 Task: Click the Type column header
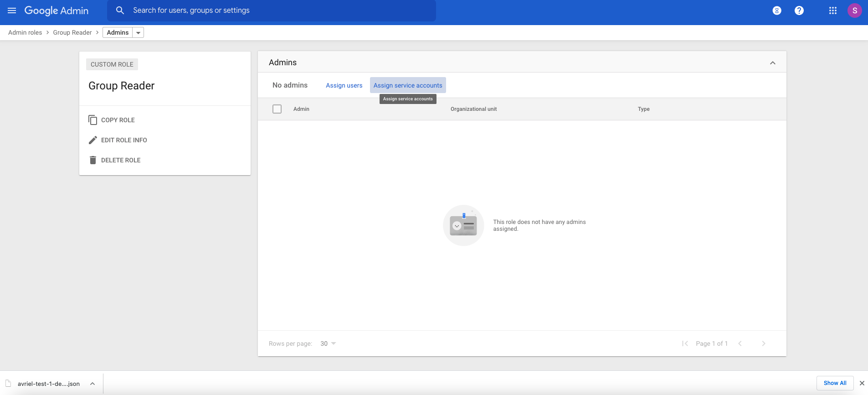(644, 109)
